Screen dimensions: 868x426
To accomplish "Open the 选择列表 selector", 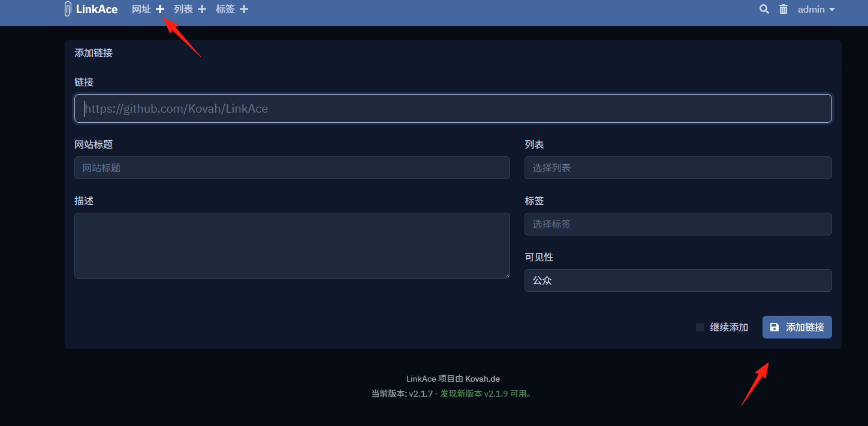I will pyautogui.click(x=678, y=168).
